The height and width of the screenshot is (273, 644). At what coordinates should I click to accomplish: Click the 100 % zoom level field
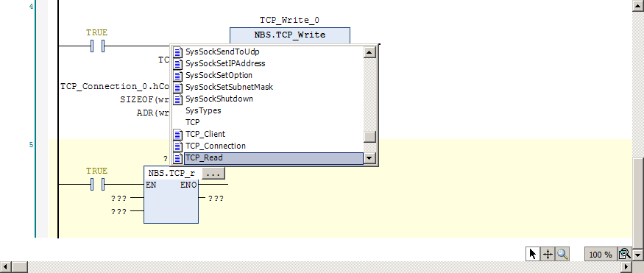tap(601, 255)
